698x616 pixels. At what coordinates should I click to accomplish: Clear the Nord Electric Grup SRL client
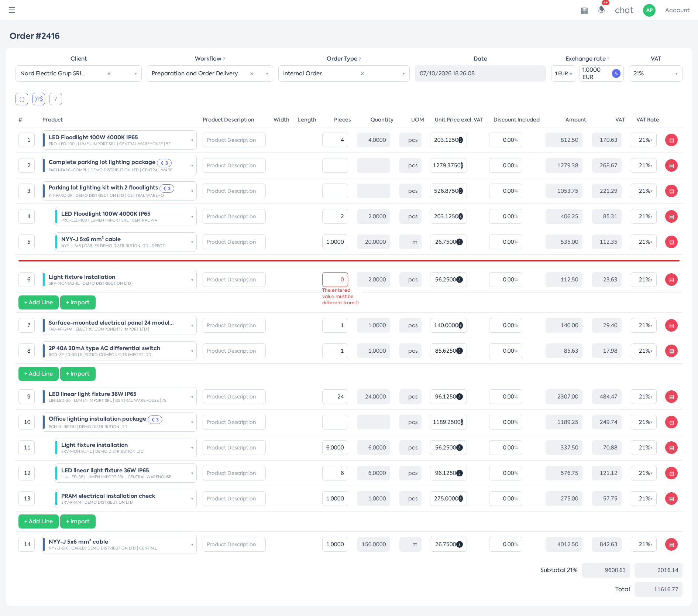(x=109, y=73)
